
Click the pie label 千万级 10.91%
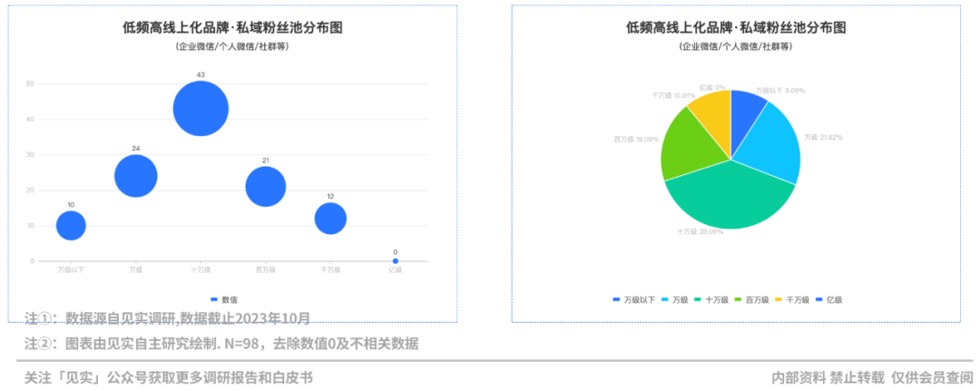point(673,95)
